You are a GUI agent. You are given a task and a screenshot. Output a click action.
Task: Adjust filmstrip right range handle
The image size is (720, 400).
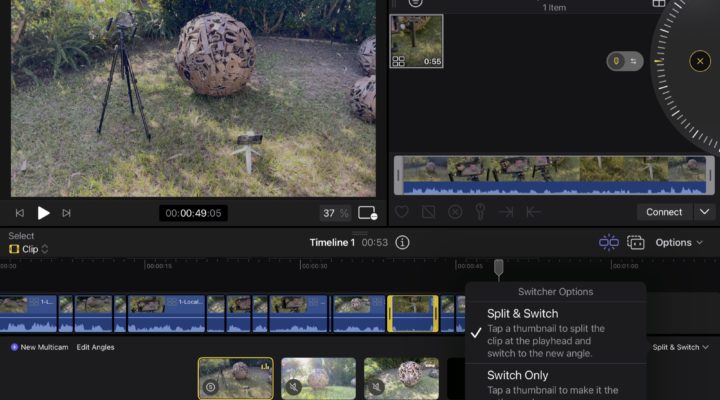(x=710, y=175)
